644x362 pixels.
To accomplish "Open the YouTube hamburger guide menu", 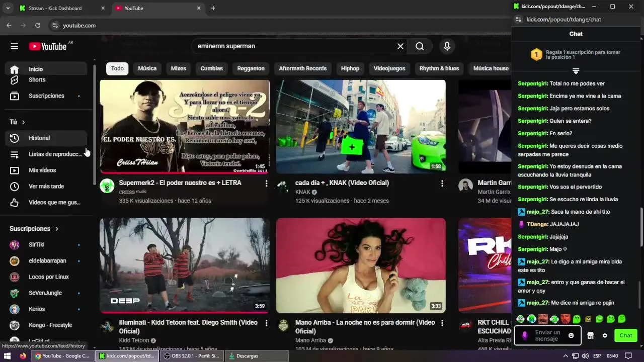I will click(x=14, y=46).
